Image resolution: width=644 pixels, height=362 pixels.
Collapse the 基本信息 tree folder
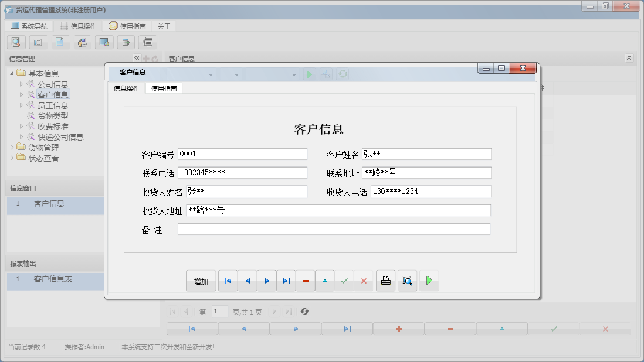(12, 73)
